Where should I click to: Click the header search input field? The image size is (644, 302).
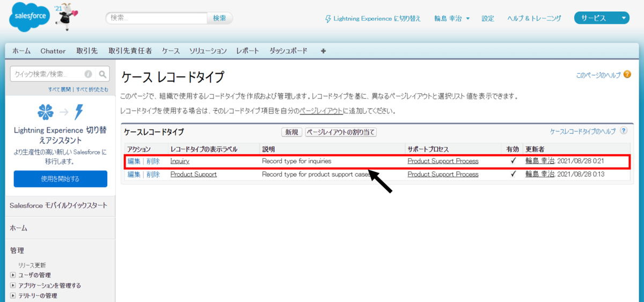(x=157, y=18)
